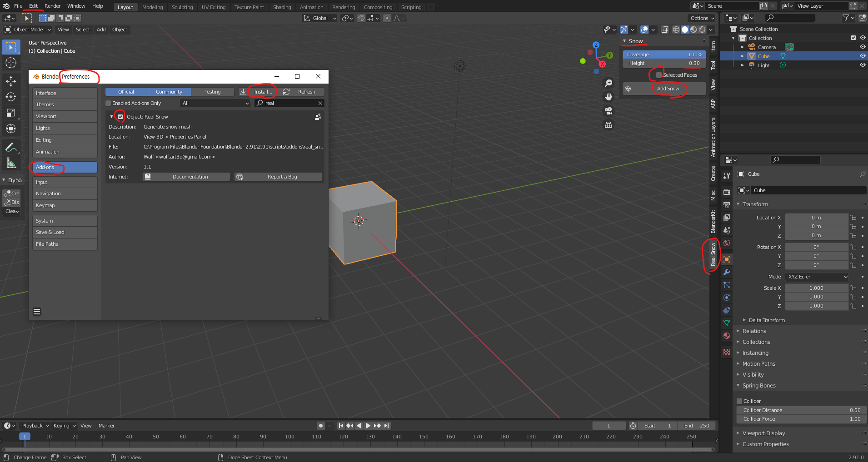868x462 pixels.
Task: Click the Play animation button
Action: pos(368,426)
